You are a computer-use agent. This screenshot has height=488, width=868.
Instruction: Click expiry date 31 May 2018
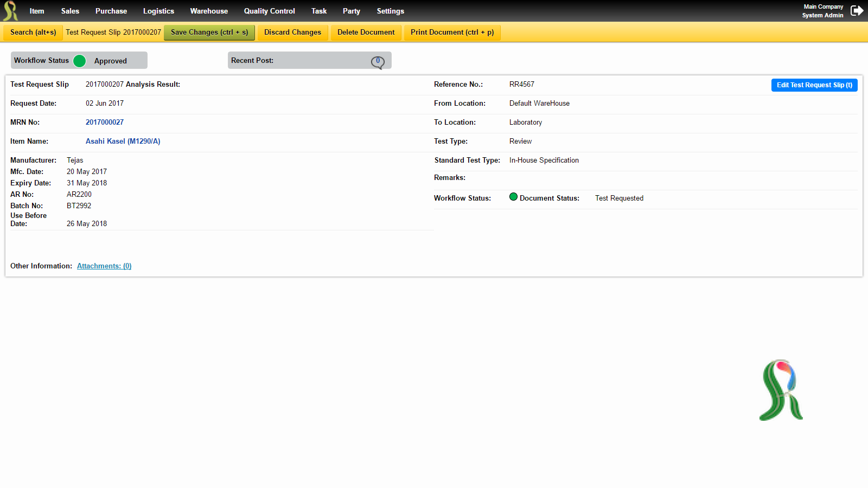click(x=87, y=183)
